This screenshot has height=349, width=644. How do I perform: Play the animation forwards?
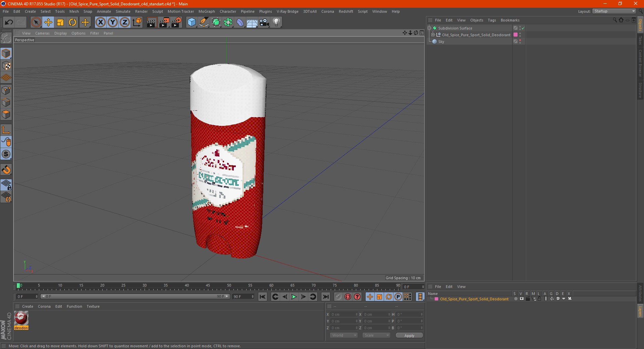[294, 297]
